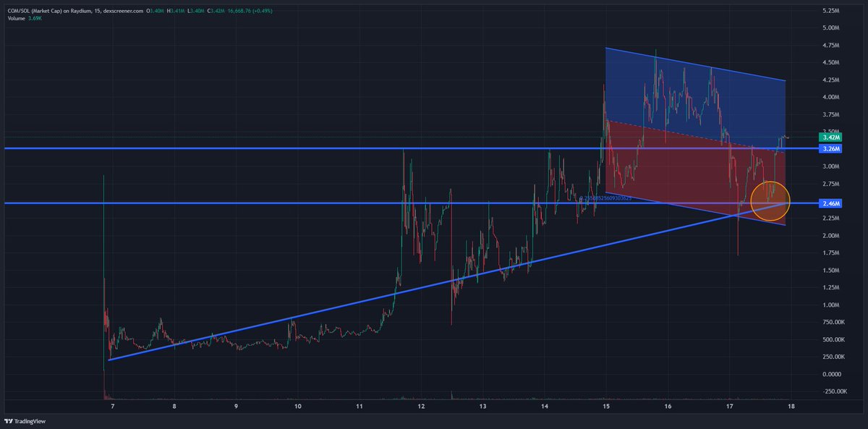Click the 3.26M horizontal line price label

tap(832, 149)
